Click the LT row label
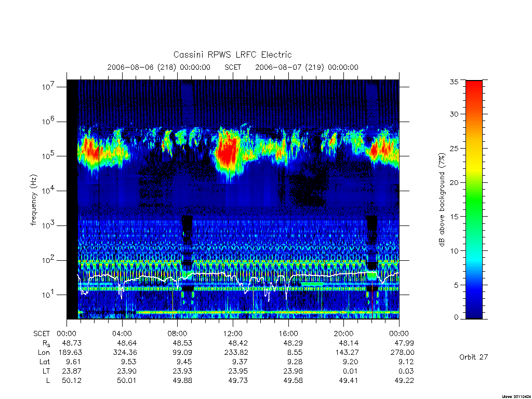Viewport: 532px width, 399px height. [x=46, y=371]
